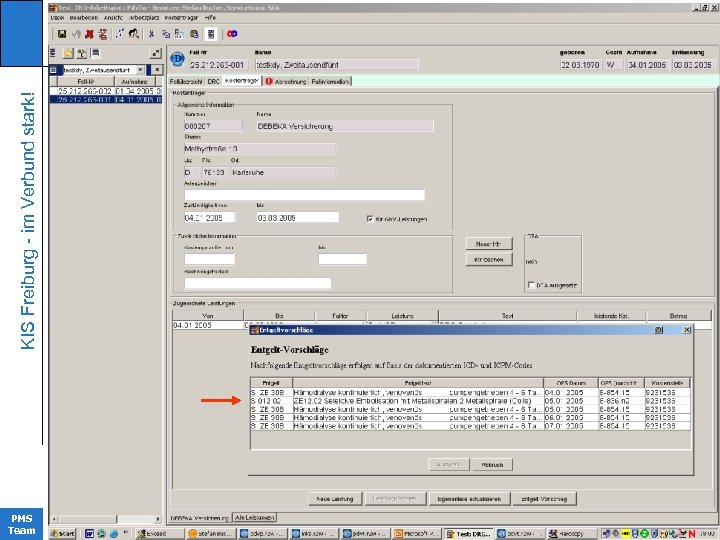Select Hämodialyse row dated 06.01.2005
This screenshot has height=540, width=720.
coord(470,418)
